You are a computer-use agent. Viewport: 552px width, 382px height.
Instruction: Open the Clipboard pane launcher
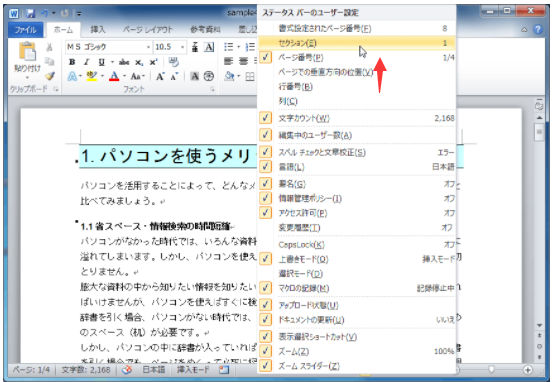pyautogui.click(x=56, y=89)
